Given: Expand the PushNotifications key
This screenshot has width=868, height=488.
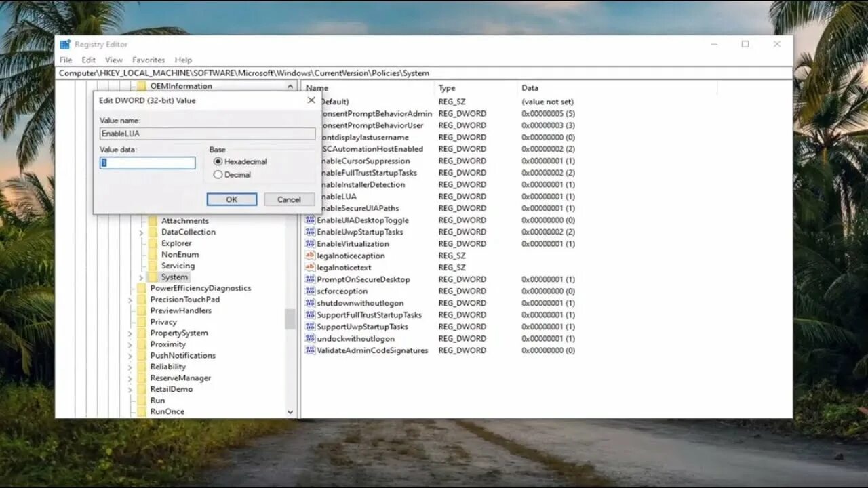Looking at the screenshot, I should pyautogui.click(x=130, y=356).
